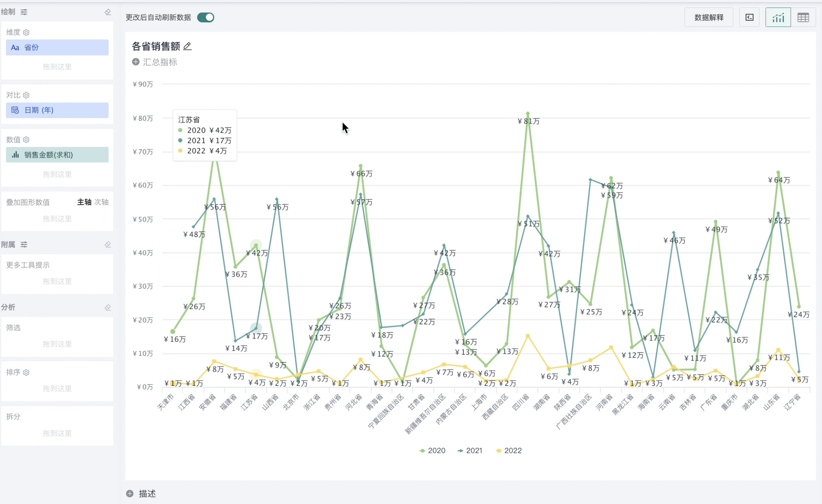Expand the 描述 section
This screenshot has width=822, height=504.
tap(130, 493)
